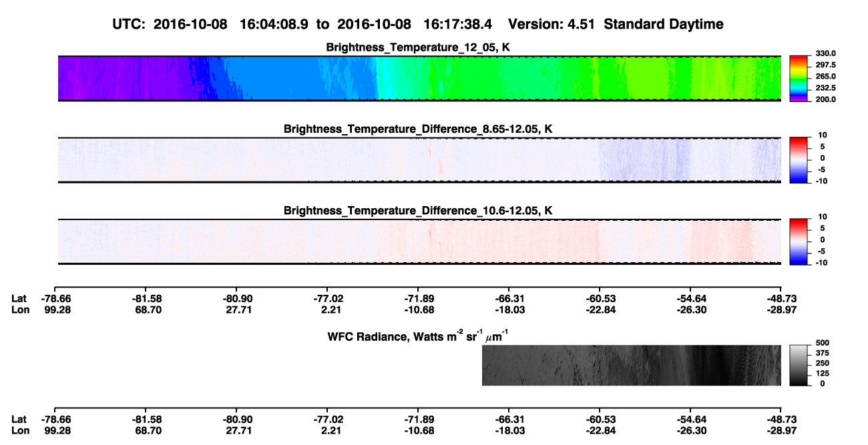This screenshot has height=445, width=868.
Task: Click the 250 label on the WFC colorbar
Action: (x=822, y=364)
